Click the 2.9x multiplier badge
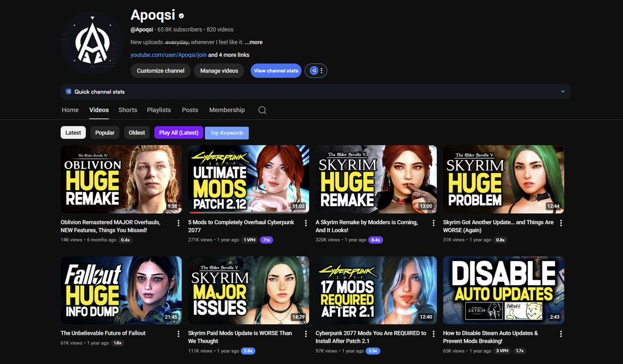 coord(248,351)
